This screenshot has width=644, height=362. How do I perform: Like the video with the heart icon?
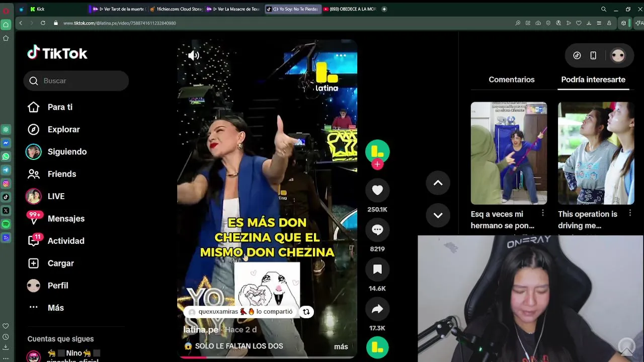click(x=377, y=190)
